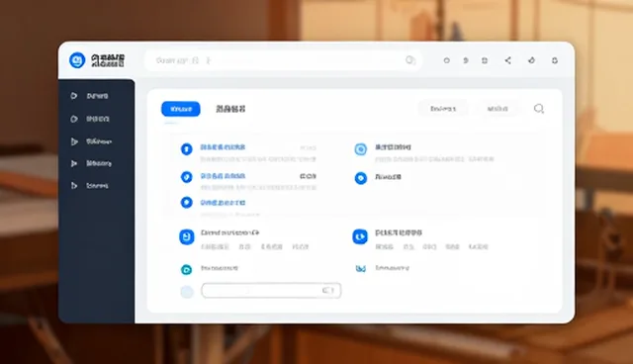Click the blue round icon of the first left-column list row
The width and height of the screenshot is (633, 364).
click(186, 149)
